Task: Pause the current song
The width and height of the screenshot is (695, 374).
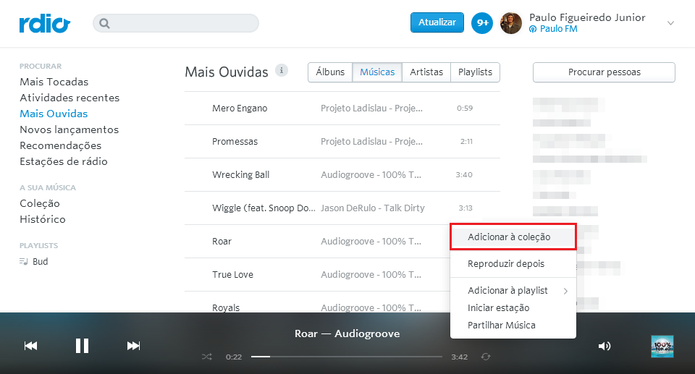Action: (x=82, y=346)
